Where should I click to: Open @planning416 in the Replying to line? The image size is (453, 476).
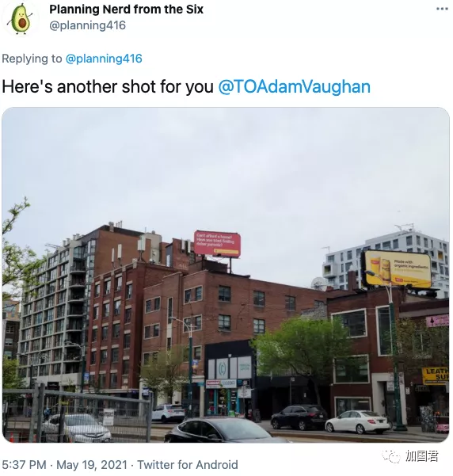(x=104, y=59)
